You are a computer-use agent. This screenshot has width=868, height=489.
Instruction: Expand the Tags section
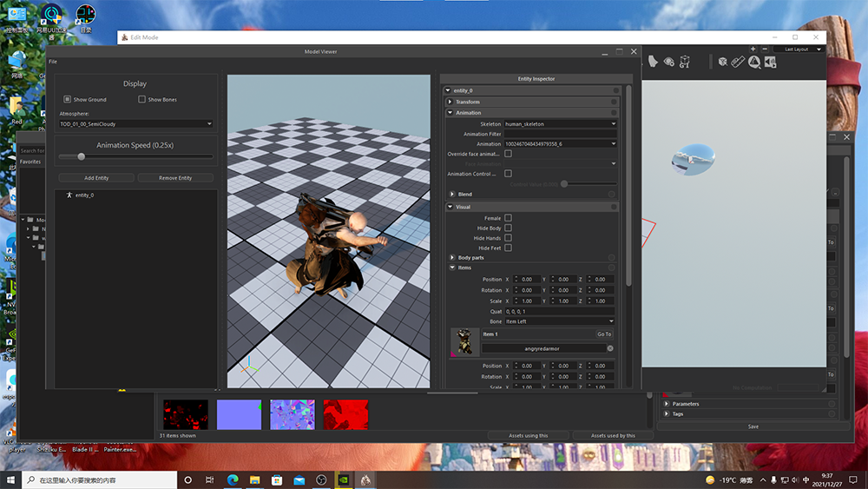tap(667, 413)
